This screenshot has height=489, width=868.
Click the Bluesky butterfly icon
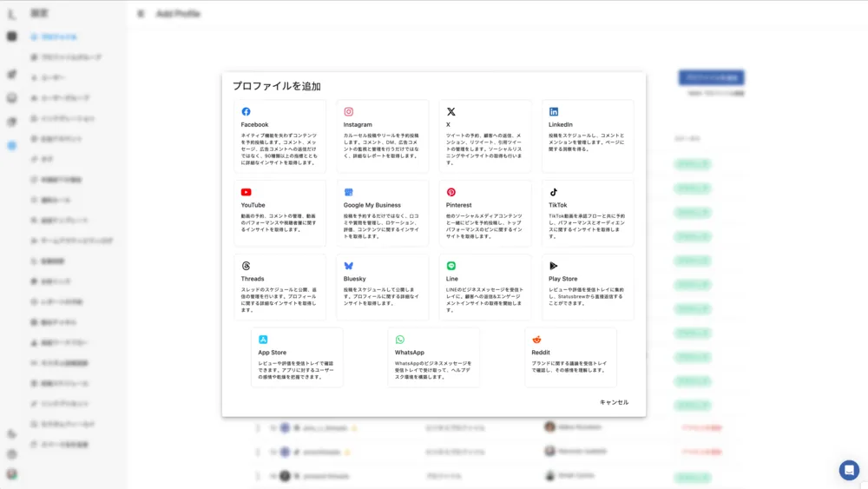pyautogui.click(x=348, y=266)
